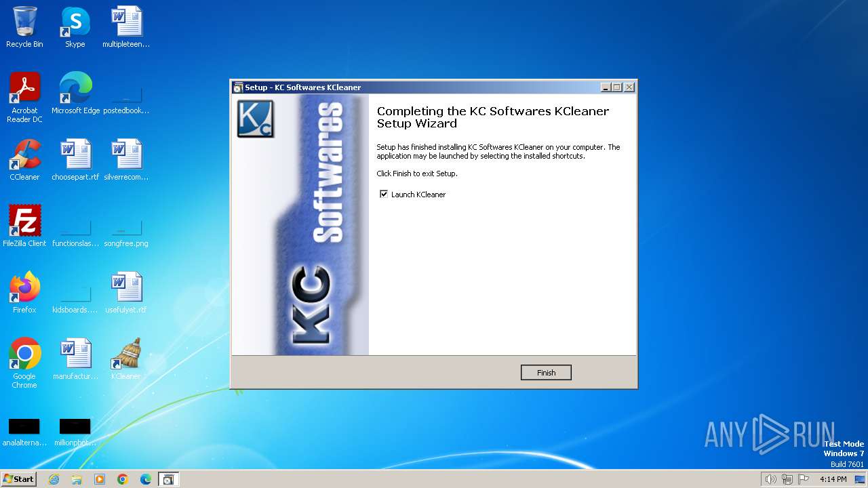
Task: Open the Skype desktop shortcut
Action: tap(75, 27)
